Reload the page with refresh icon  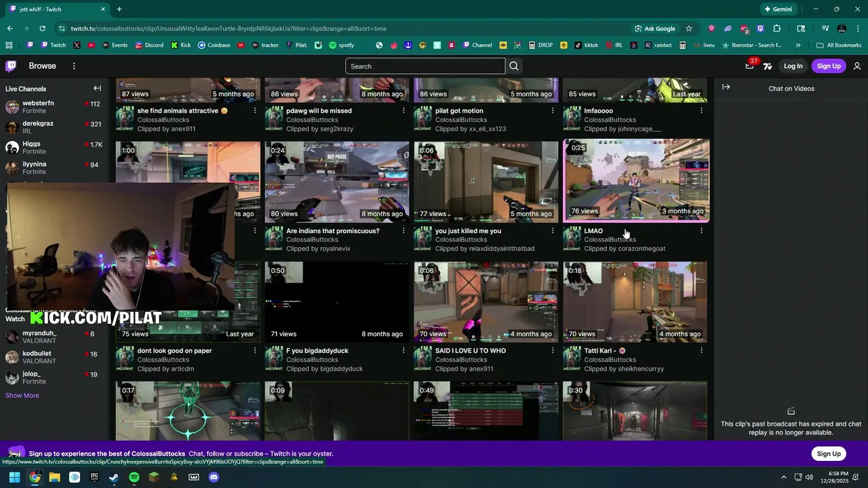[x=42, y=28]
